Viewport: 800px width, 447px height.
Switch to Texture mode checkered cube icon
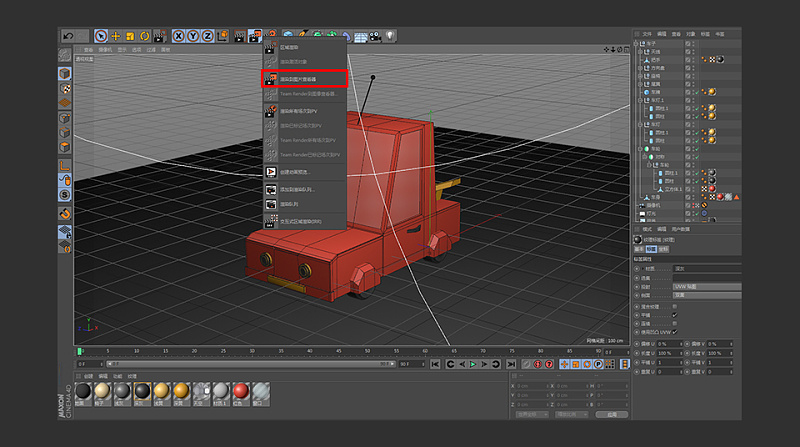(65, 89)
